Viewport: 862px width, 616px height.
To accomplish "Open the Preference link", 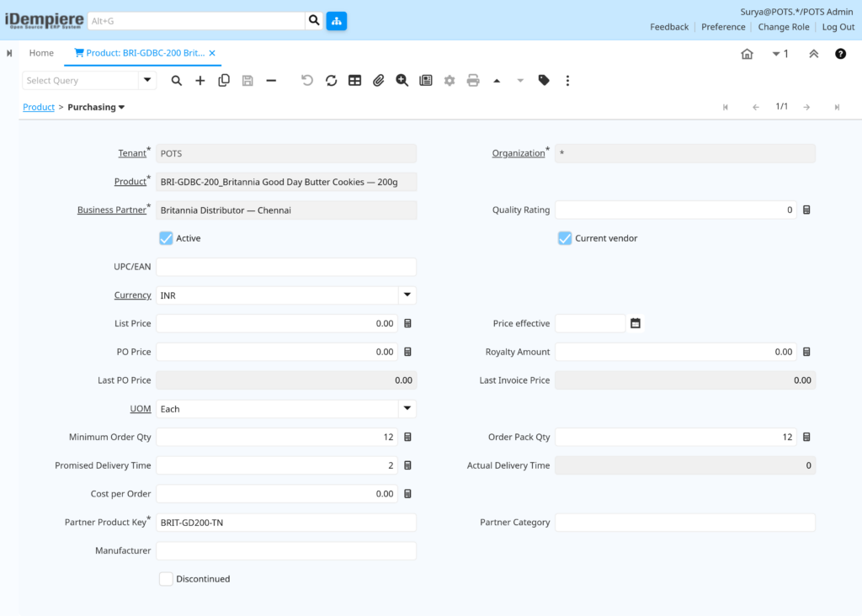I will click(x=723, y=27).
